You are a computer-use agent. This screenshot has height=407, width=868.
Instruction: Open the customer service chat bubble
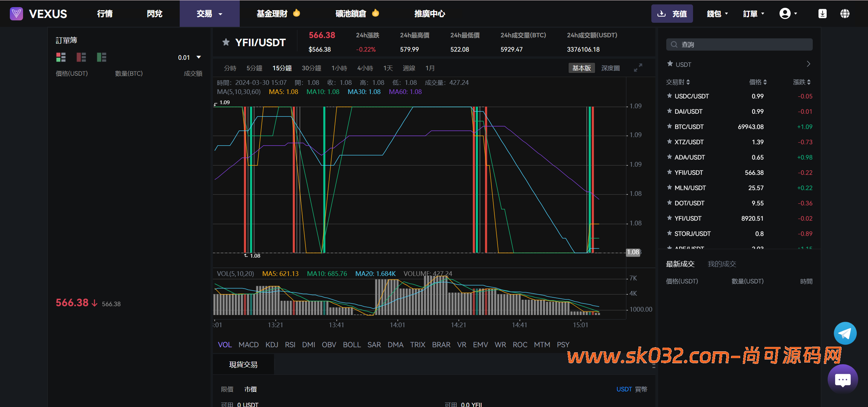843,379
